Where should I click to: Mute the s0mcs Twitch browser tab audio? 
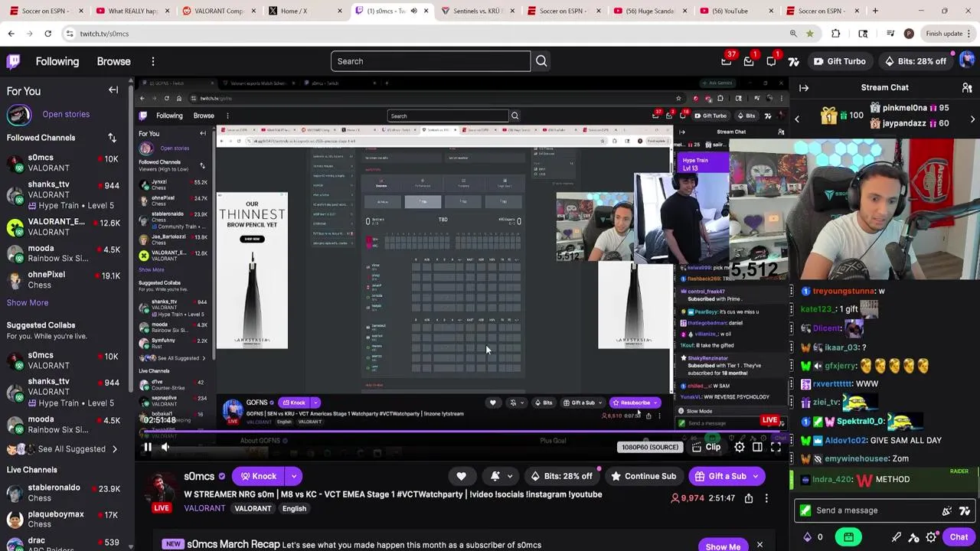tap(414, 11)
